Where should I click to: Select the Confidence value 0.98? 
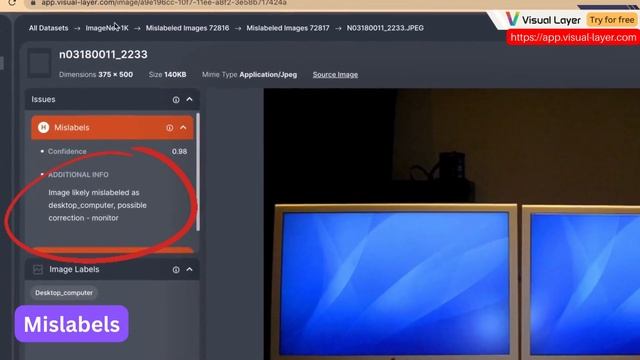(x=180, y=151)
